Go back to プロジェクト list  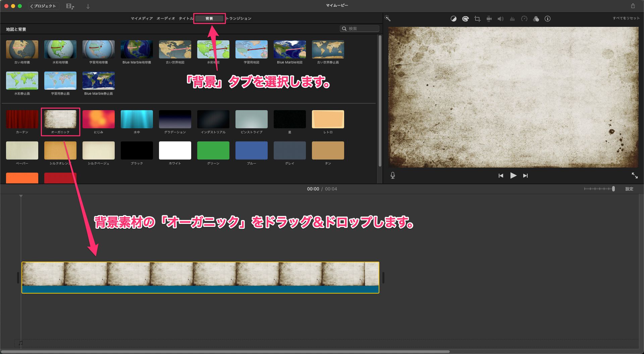(43, 6)
